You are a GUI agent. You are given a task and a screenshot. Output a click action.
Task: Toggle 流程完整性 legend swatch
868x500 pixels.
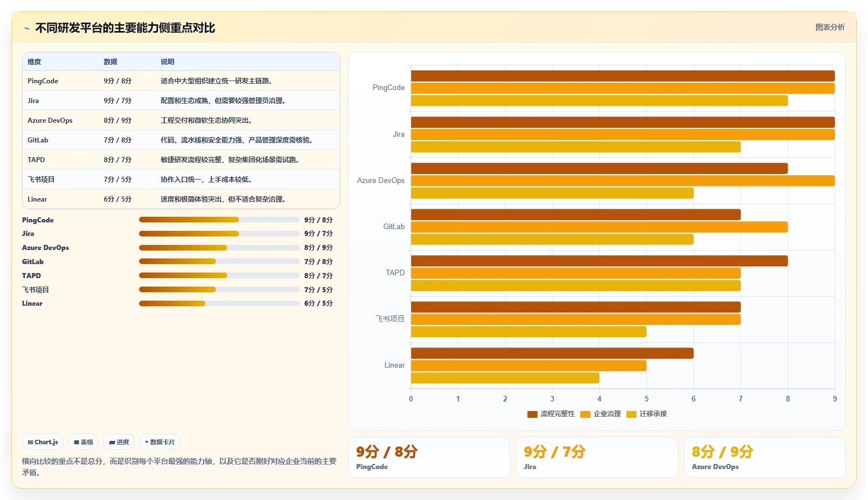[532, 414]
